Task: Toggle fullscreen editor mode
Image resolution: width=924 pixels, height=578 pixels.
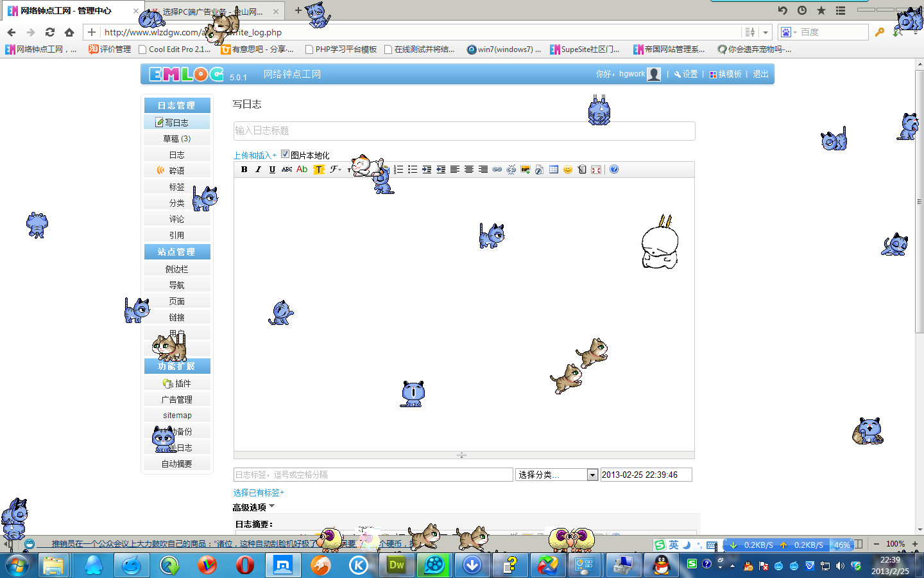Action: (x=596, y=170)
